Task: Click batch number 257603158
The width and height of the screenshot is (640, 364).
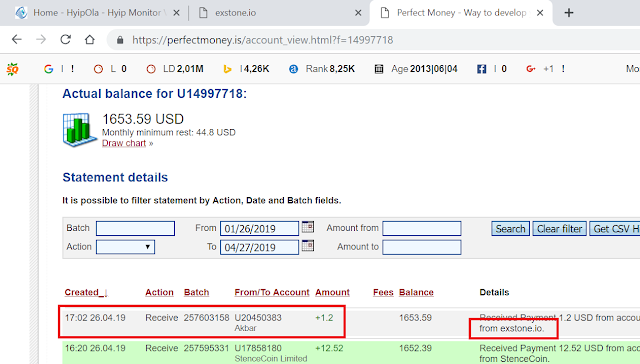Action: (206, 317)
